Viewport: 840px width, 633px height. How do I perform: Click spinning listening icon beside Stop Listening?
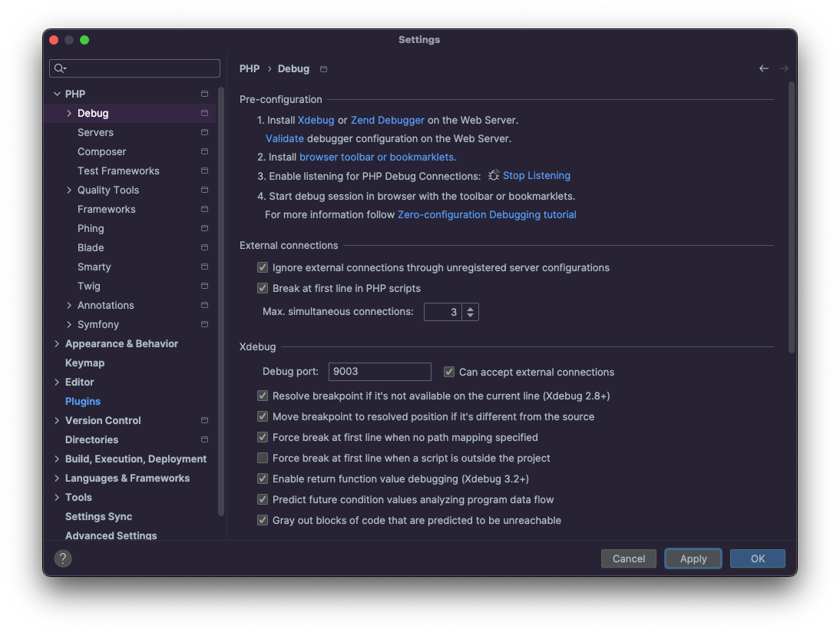click(x=492, y=175)
